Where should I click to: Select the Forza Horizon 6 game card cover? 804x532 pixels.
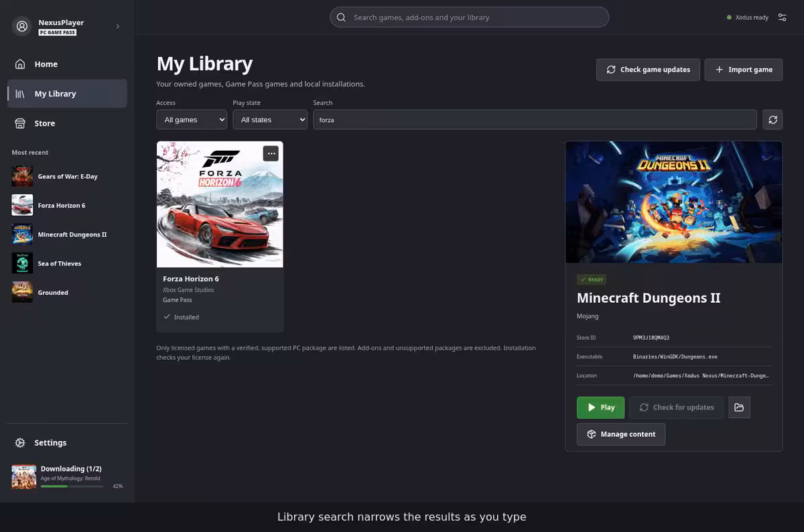[220, 204]
